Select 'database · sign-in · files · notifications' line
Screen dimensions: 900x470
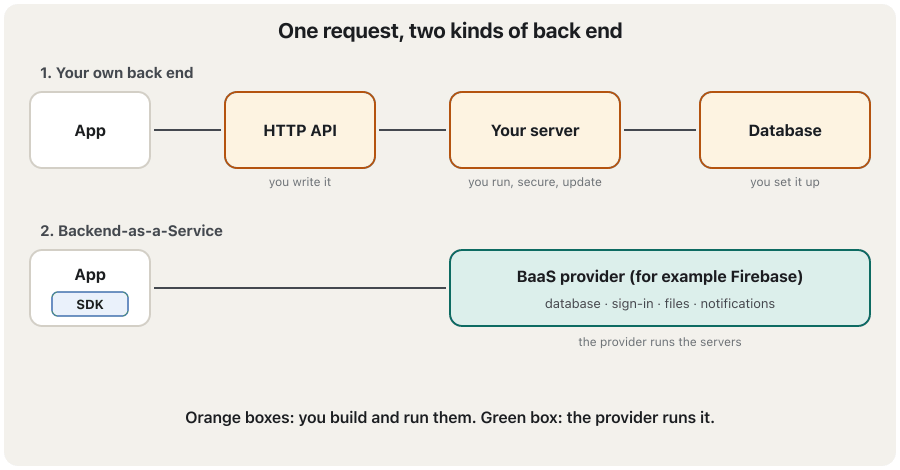click(x=660, y=304)
